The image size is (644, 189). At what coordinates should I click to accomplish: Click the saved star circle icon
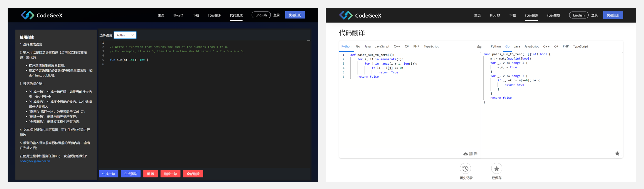[x=497, y=168]
